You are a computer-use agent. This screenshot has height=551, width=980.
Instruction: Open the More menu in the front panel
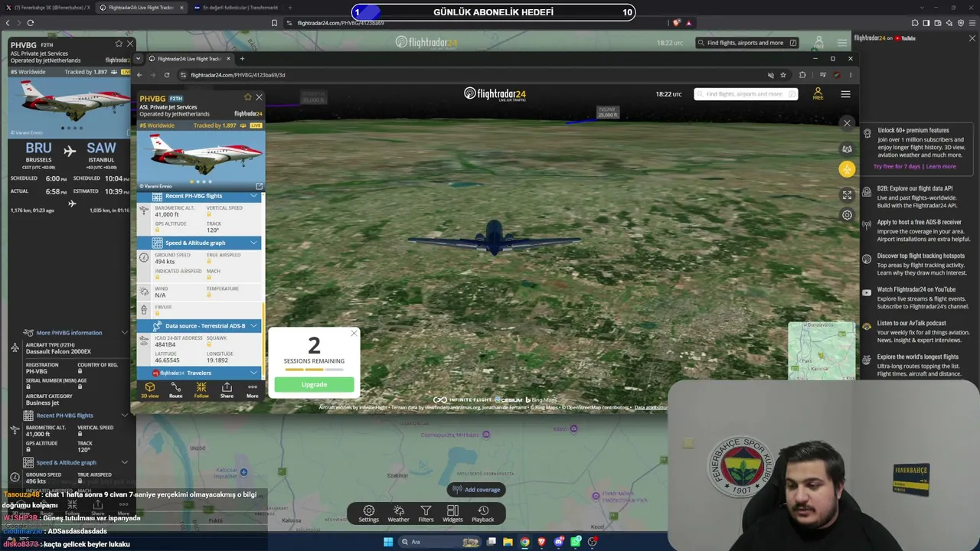[252, 390]
